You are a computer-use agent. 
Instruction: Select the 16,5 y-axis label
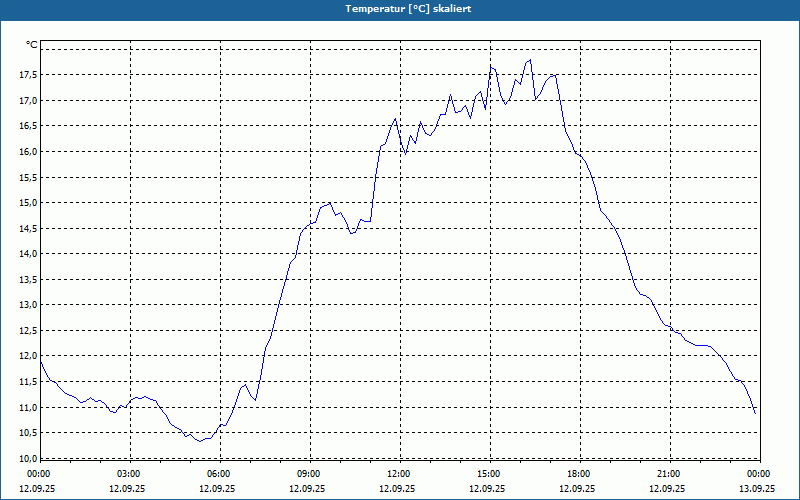pos(28,126)
